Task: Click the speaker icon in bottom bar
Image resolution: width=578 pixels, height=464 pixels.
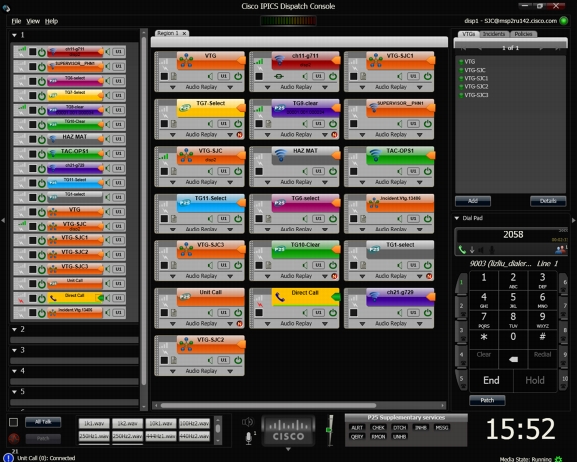Action: (247, 422)
